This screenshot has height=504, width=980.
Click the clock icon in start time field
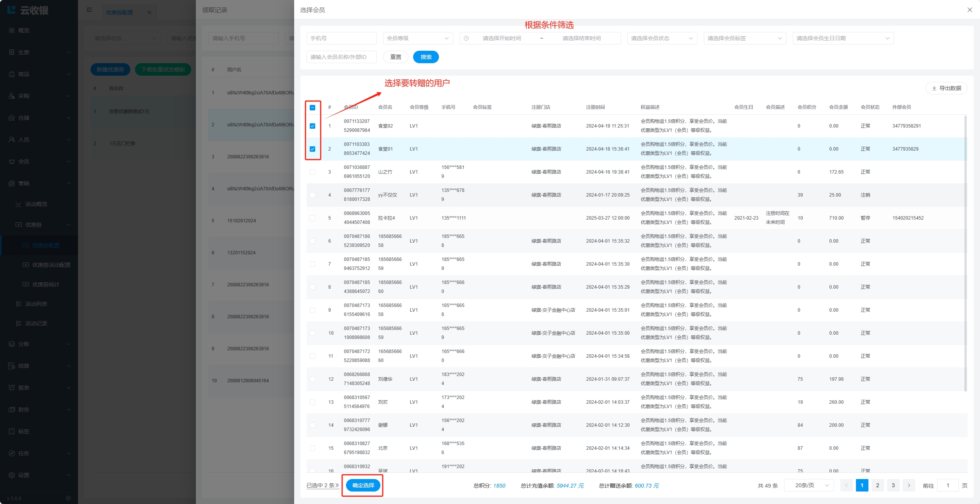(466, 38)
